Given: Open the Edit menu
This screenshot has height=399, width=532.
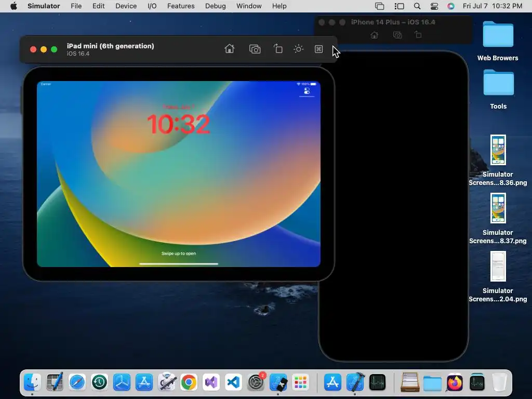Looking at the screenshot, I should tap(98, 6).
